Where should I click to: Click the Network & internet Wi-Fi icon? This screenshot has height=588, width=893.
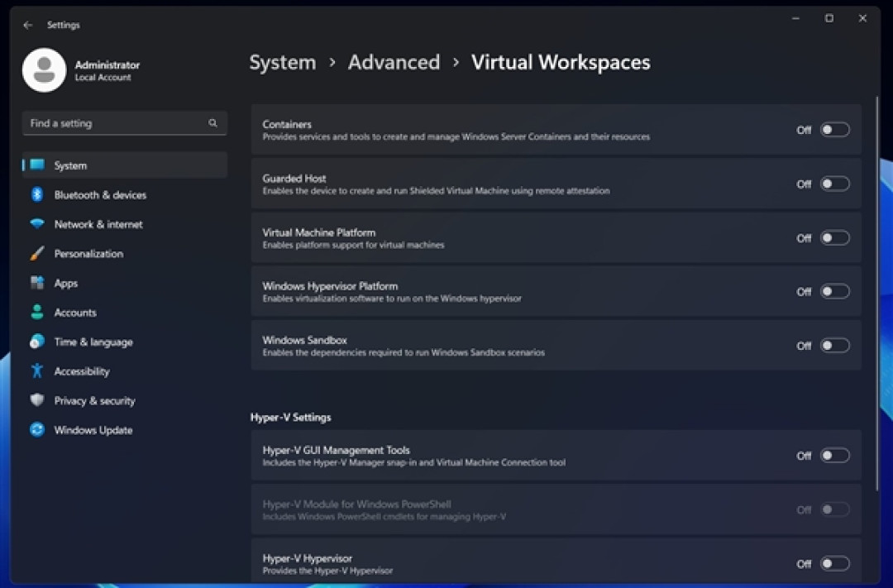click(37, 224)
